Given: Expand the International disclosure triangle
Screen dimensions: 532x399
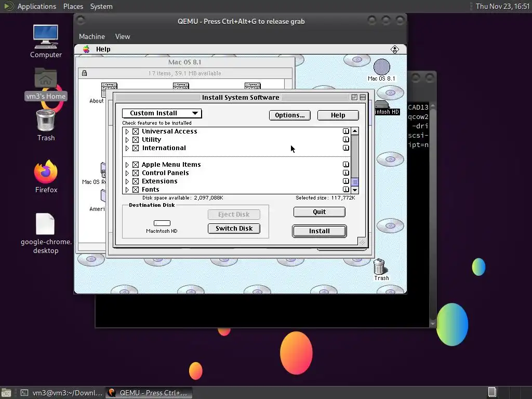Looking at the screenshot, I should point(127,148).
